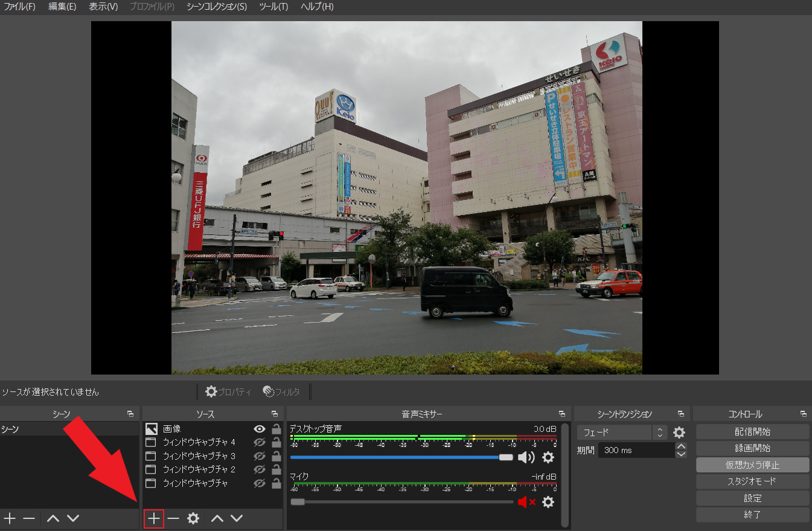Screen dimensions: 812x531
Task: Open マイク audio settings gear
Action: [548, 502]
